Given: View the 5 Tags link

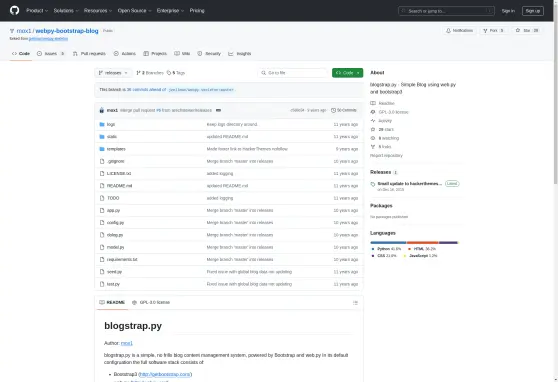Looking at the screenshot, I should (x=176, y=73).
